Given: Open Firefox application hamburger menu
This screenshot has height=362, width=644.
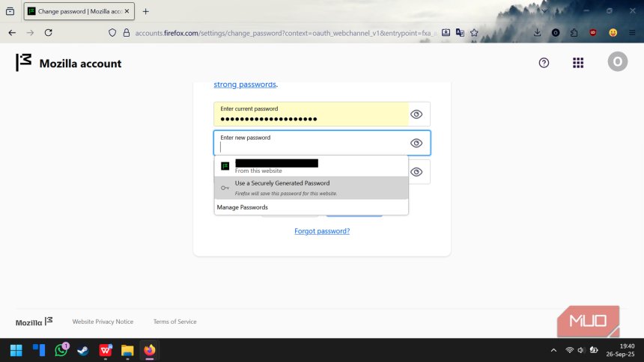Looking at the screenshot, I should click(632, 33).
